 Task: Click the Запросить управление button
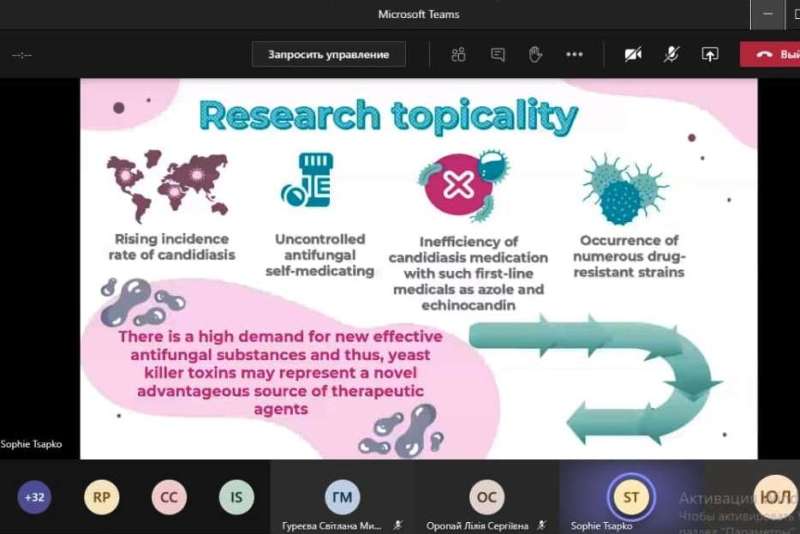click(x=328, y=54)
